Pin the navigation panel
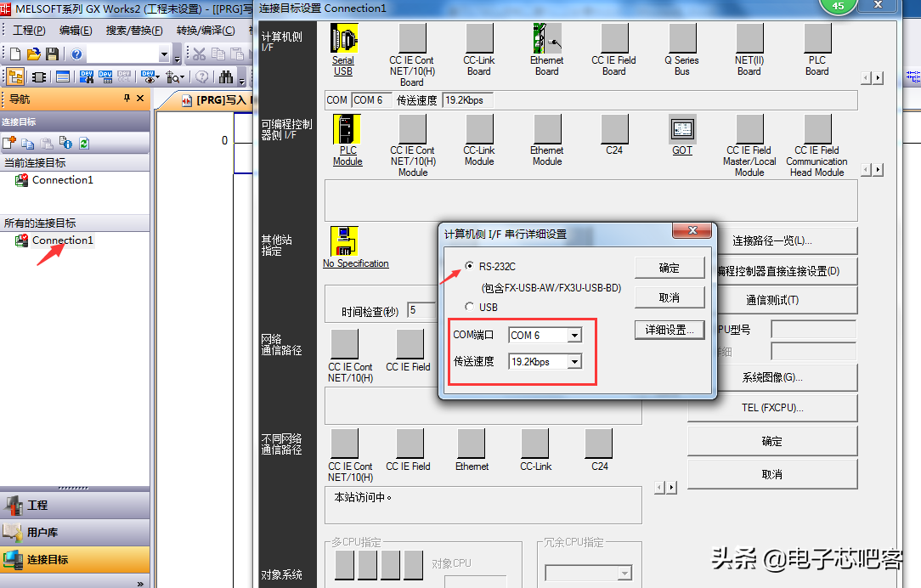The width and height of the screenshot is (921, 588). [x=127, y=99]
